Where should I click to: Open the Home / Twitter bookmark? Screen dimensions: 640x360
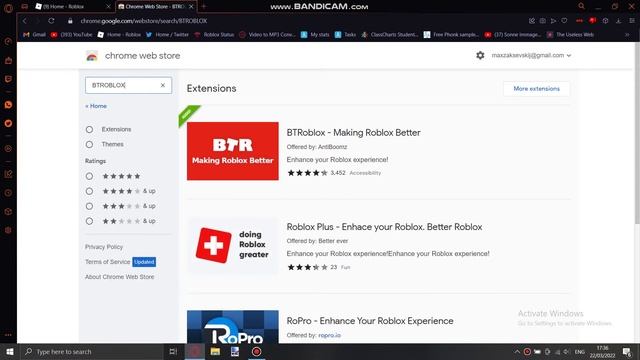tap(167, 35)
